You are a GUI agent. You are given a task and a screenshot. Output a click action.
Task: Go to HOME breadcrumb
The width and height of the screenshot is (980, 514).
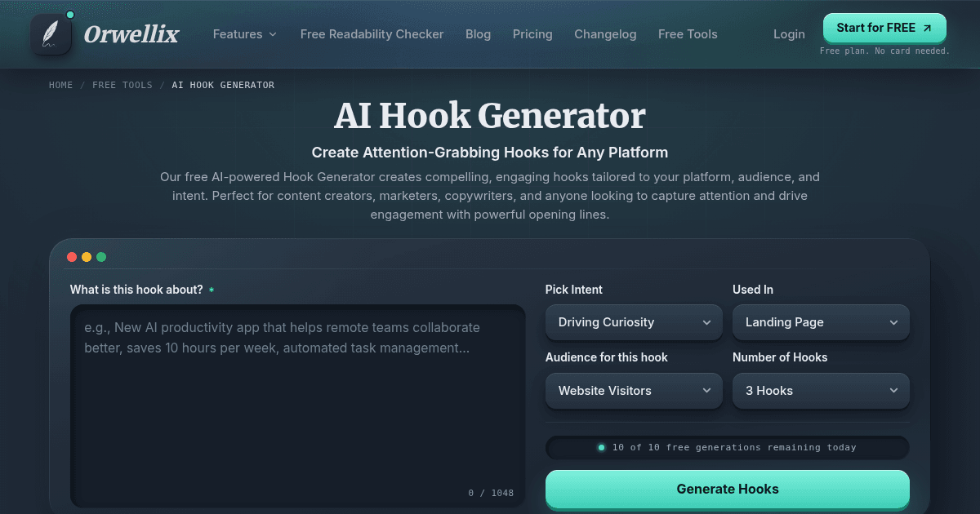[61, 85]
